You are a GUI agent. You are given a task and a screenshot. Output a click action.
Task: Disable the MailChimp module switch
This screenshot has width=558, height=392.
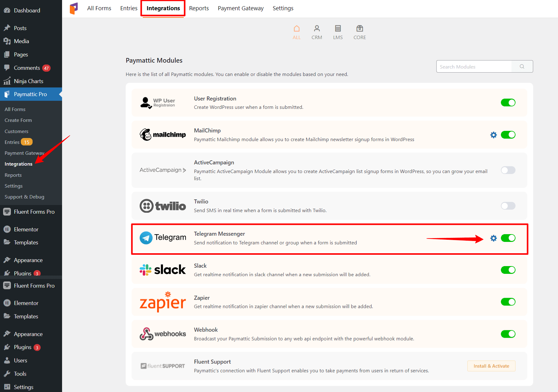click(508, 135)
